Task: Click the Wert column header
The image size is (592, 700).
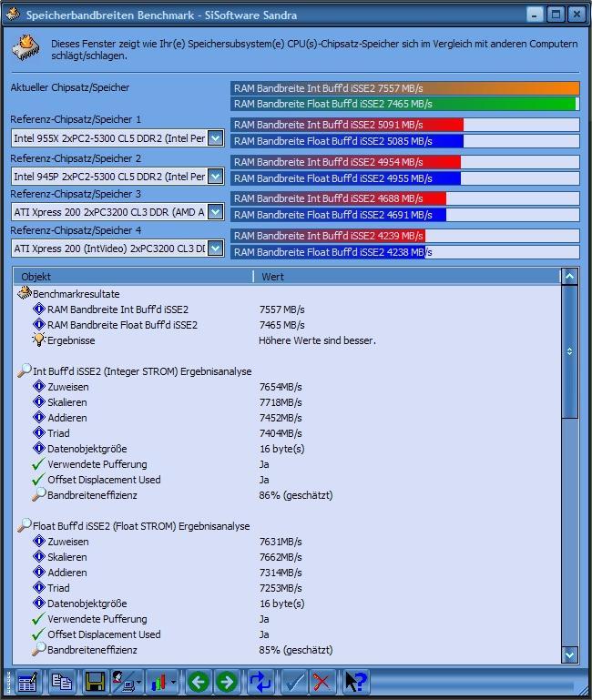Action: click(406, 277)
